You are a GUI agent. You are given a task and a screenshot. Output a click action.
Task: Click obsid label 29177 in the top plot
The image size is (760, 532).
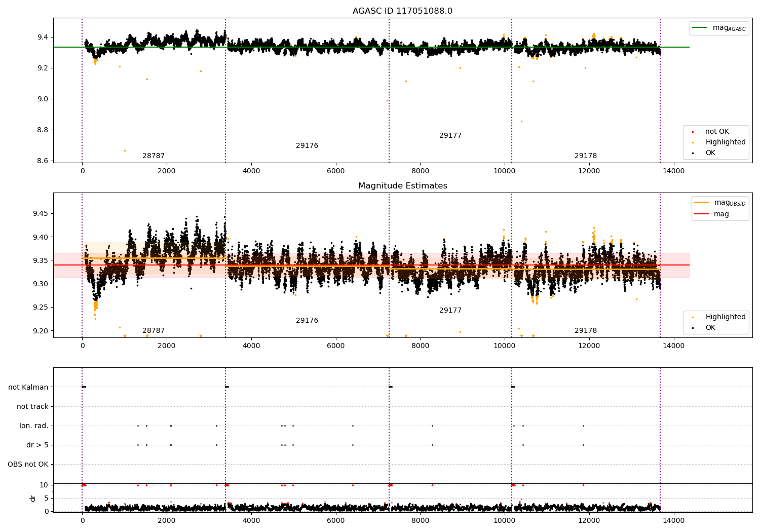tap(450, 136)
